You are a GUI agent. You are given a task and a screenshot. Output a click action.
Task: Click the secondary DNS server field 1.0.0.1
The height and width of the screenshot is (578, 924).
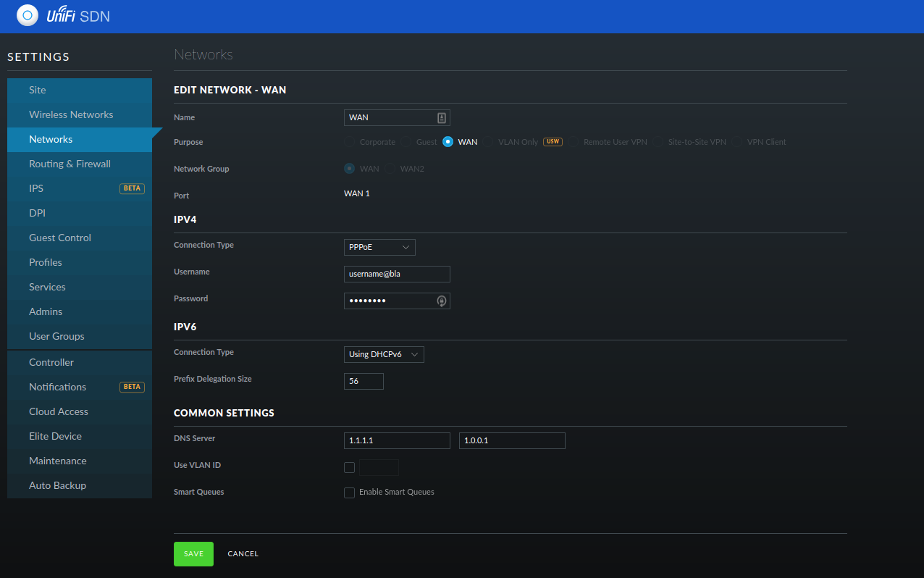pyautogui.click(x=512, y=440)
